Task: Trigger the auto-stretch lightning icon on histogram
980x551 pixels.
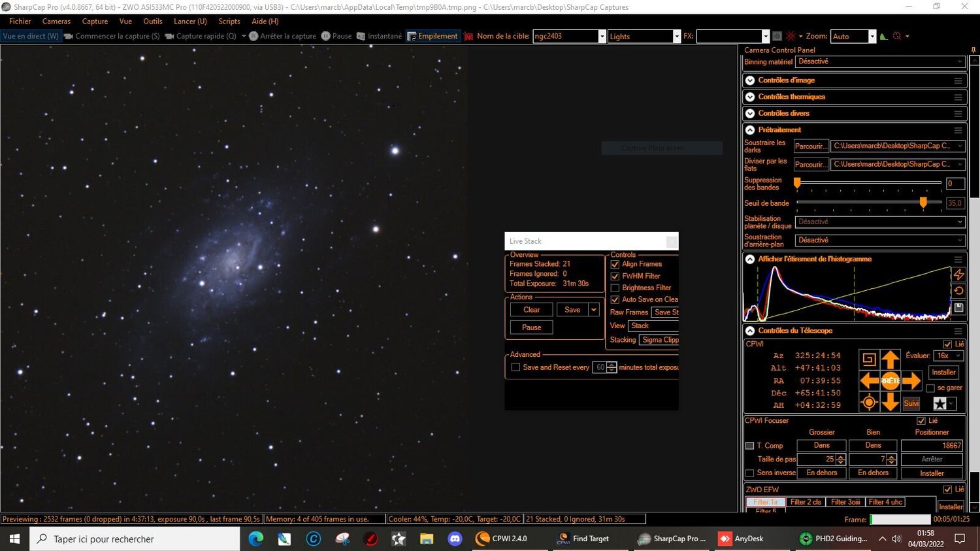Action: (x=958, y=275)
